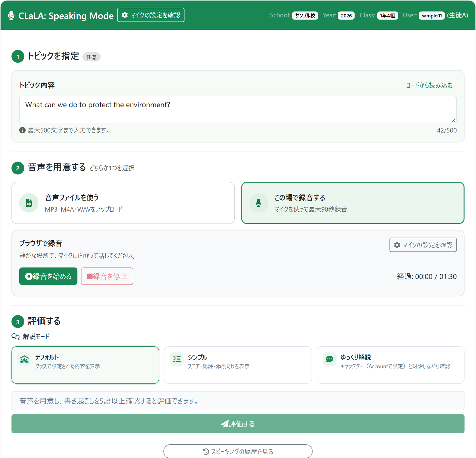Click the 1年A組 class badge
Viewport: 476px width, 458px height.
point(388,16)
